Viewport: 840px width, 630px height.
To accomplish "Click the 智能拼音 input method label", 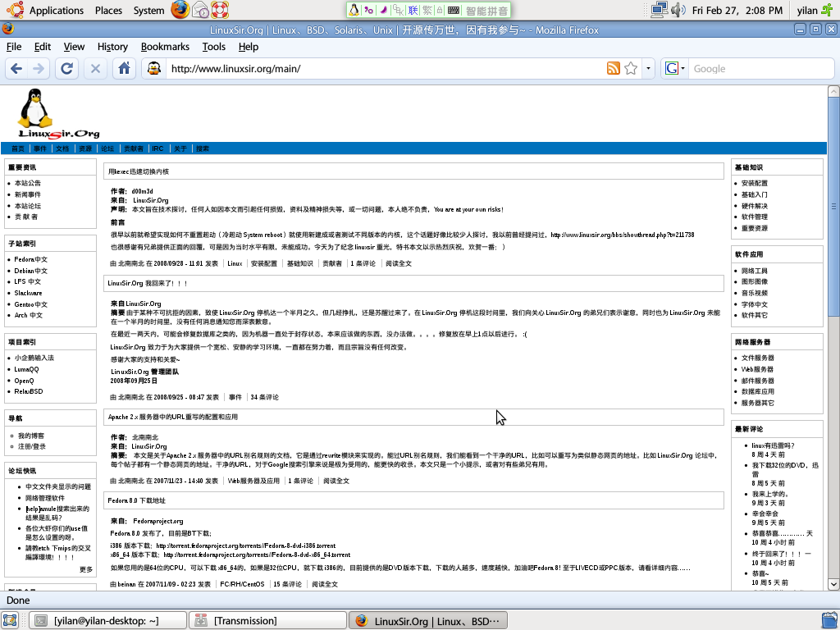I will 486,10.
